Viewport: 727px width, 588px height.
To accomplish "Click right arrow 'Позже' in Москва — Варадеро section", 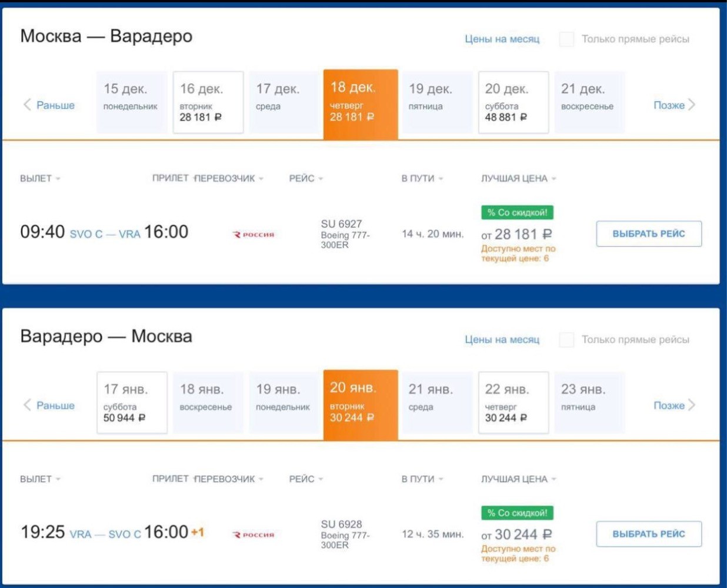I will 675,105.
